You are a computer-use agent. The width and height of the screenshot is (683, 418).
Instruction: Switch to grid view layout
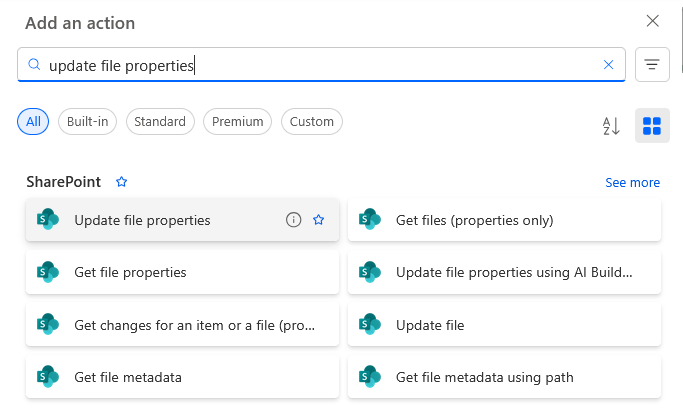pyautogui.click(x=652, y=126)
